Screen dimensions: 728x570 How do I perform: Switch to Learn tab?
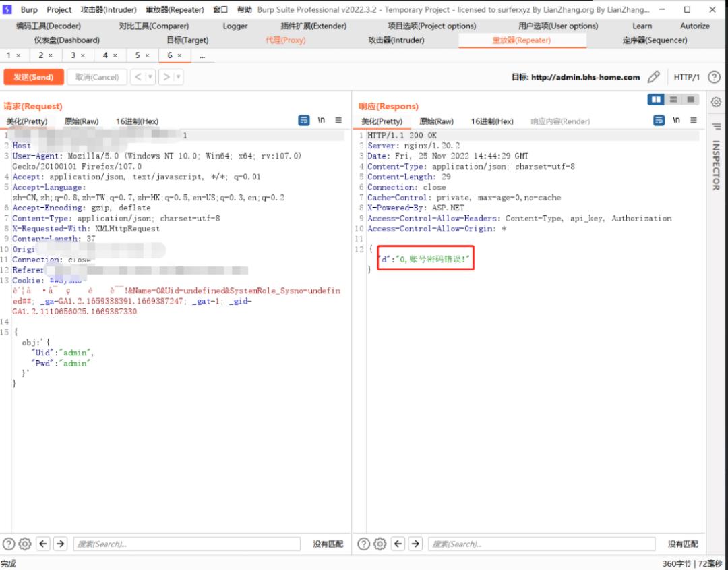[642, 26]
